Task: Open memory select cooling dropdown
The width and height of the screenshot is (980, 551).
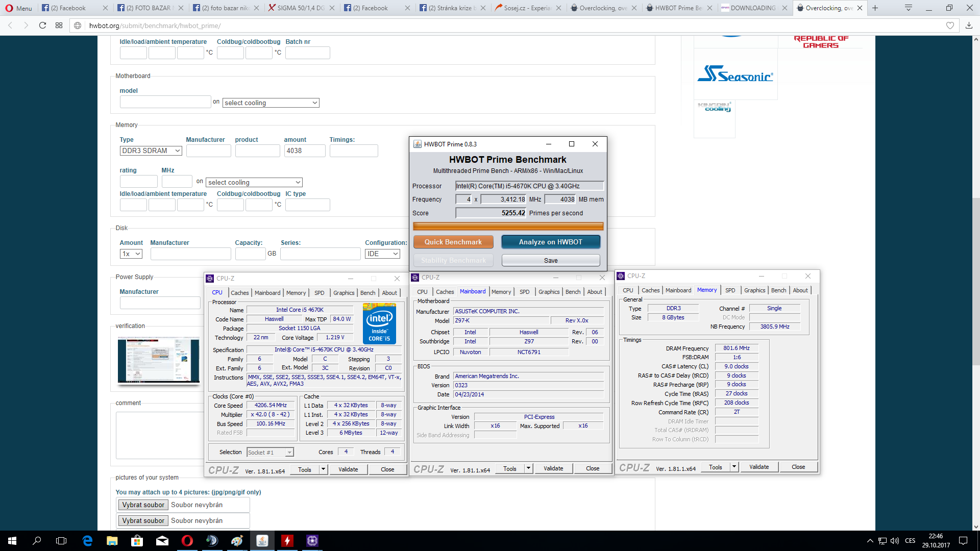Action: click(x=254, y=183)
